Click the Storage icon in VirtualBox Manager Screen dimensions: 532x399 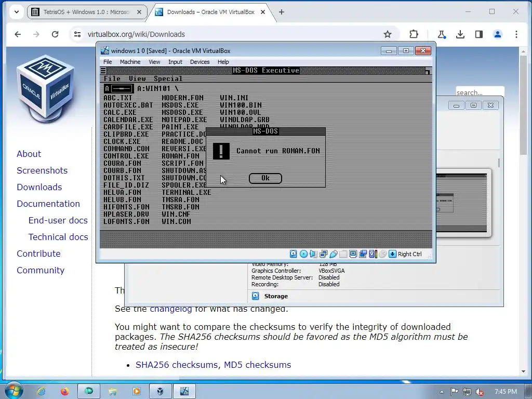coord(256,296)
